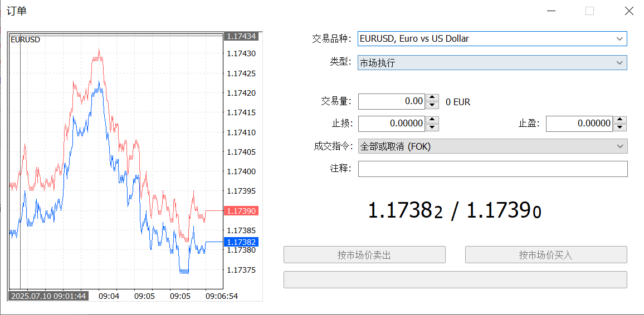The image size is (644, 315).
Task: Click into the 注释 comment text box
Action: click(x=493, y=169)
